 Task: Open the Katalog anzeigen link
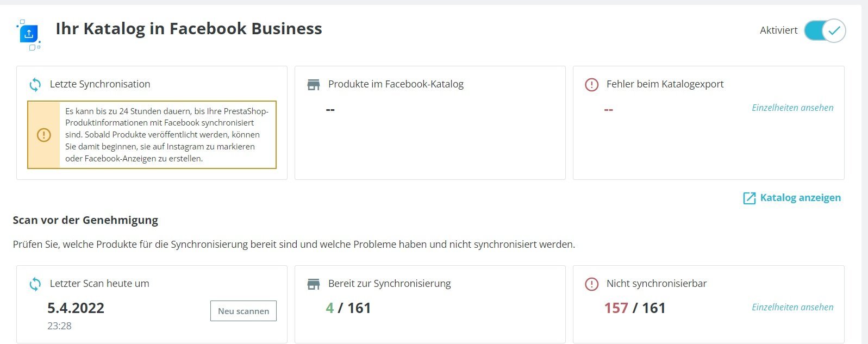(800, 198)
